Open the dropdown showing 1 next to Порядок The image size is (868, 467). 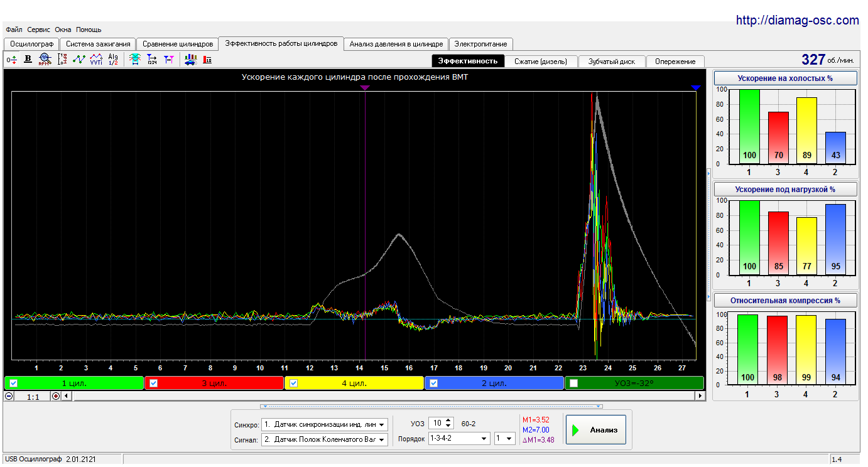[x=505, y=439]
